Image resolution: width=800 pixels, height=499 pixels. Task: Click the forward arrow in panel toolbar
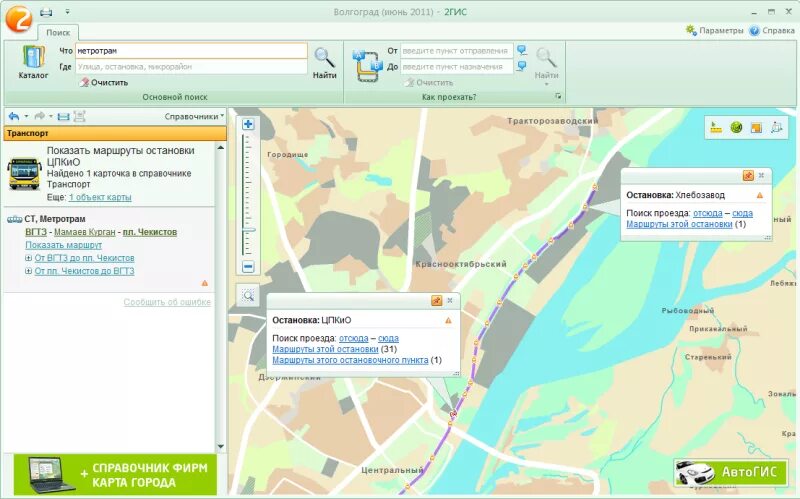(x=39, y=116)
